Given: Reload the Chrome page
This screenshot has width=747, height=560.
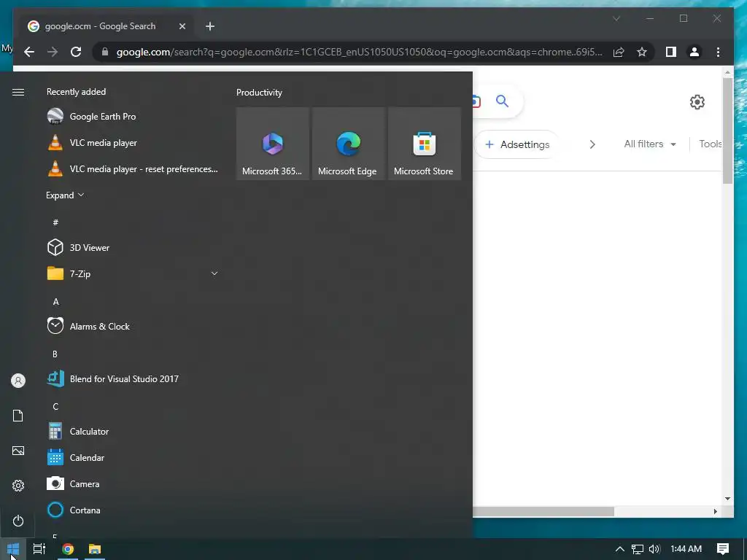Looking at the screenshot, I should (x=76, y=52).
